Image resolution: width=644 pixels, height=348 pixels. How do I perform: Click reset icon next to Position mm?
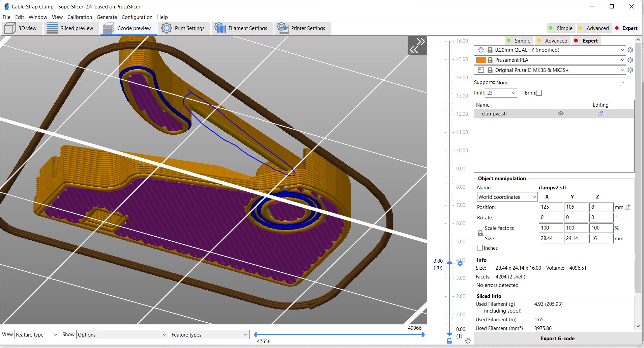tap(627, 207)
